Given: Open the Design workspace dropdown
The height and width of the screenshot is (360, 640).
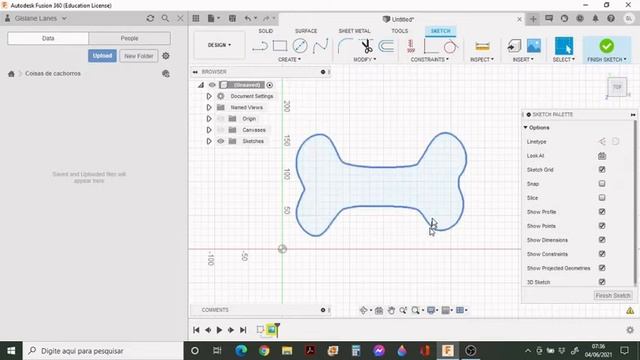Looking at the screenshot, I should tap(219, 45).
